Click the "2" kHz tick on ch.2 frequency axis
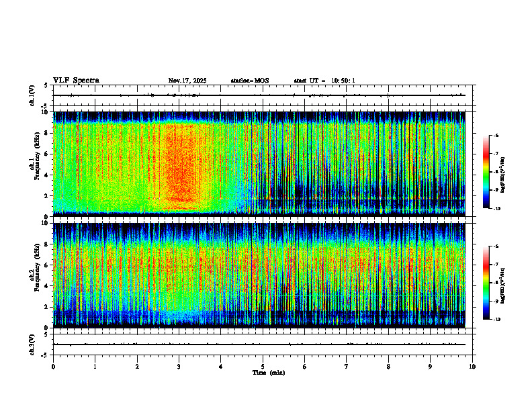The image size is (532, 411). [47, 307]
